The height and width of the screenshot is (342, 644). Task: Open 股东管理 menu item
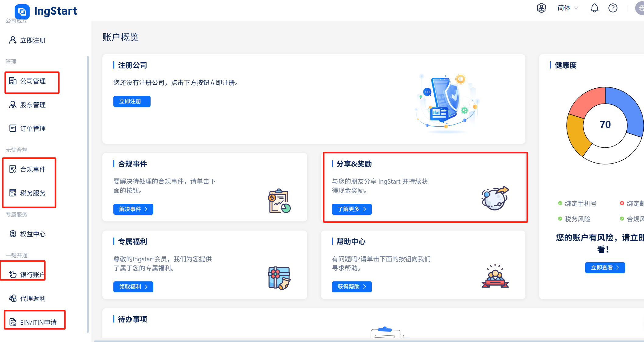click(x=33, y=105)
